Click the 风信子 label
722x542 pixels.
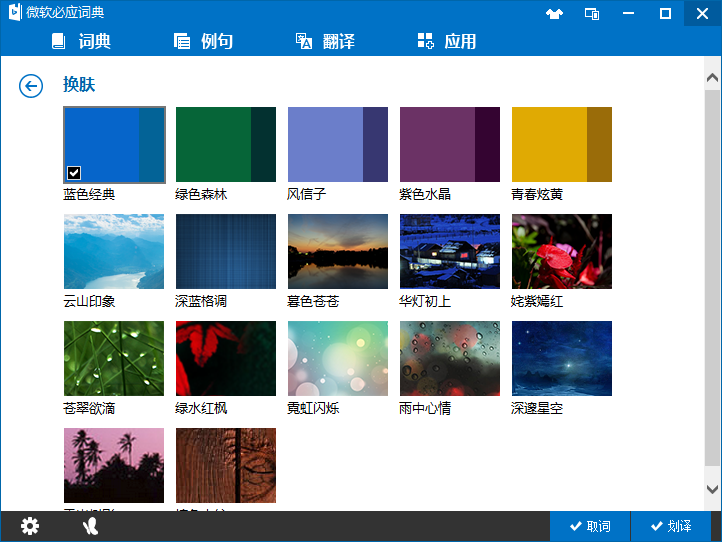[x=306, y=194]
